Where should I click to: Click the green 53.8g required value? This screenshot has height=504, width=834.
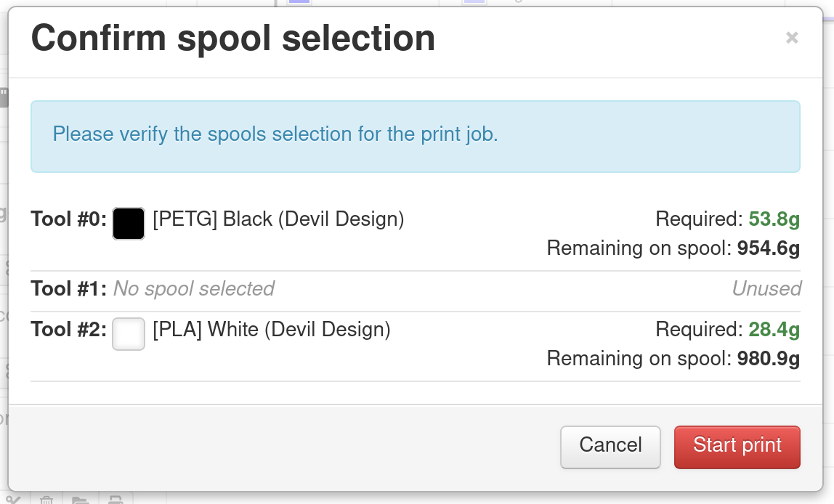(774, 219)
